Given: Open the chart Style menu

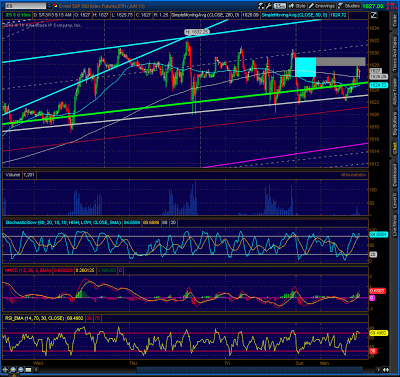Looking at the screenshot, I should pos(297,6).
